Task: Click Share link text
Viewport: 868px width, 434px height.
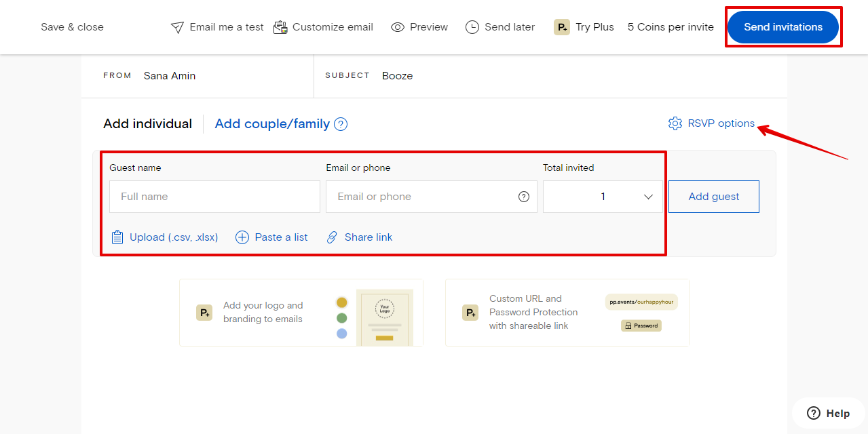Action: point(369,237)
